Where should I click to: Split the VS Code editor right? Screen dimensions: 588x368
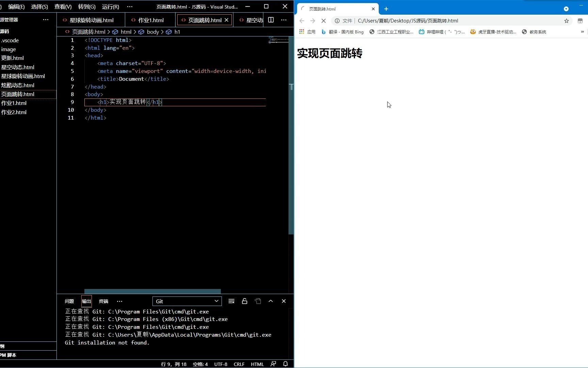[x=271, y=20]
